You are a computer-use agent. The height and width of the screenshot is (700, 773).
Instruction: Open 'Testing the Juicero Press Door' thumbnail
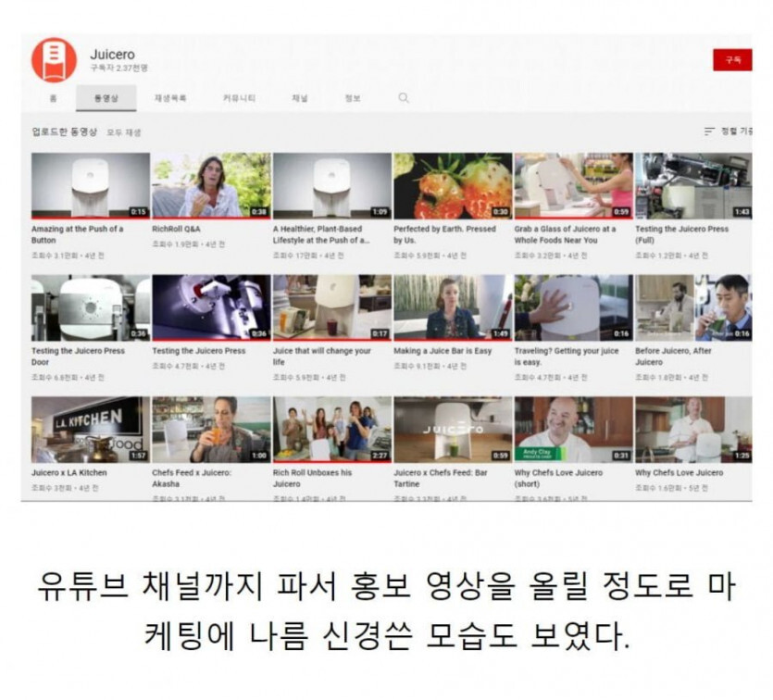click(x=91, y=307)
